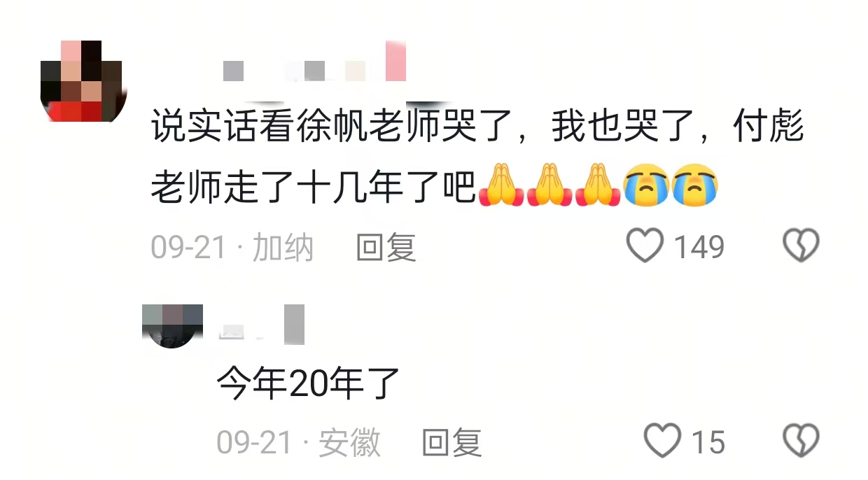The width and height of the screenshot is (868, 480).
Task: Click the 安徽 location label
Action: (349, 442)
